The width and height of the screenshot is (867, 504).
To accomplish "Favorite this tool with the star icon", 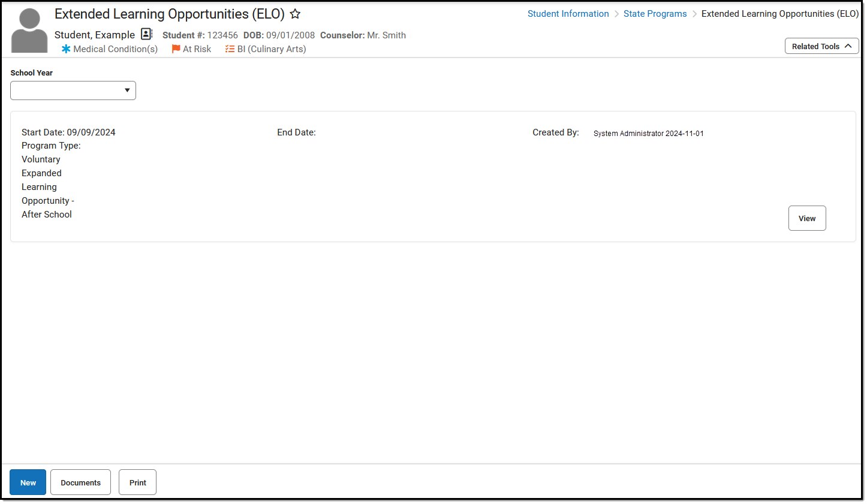I will click(295, 14).
